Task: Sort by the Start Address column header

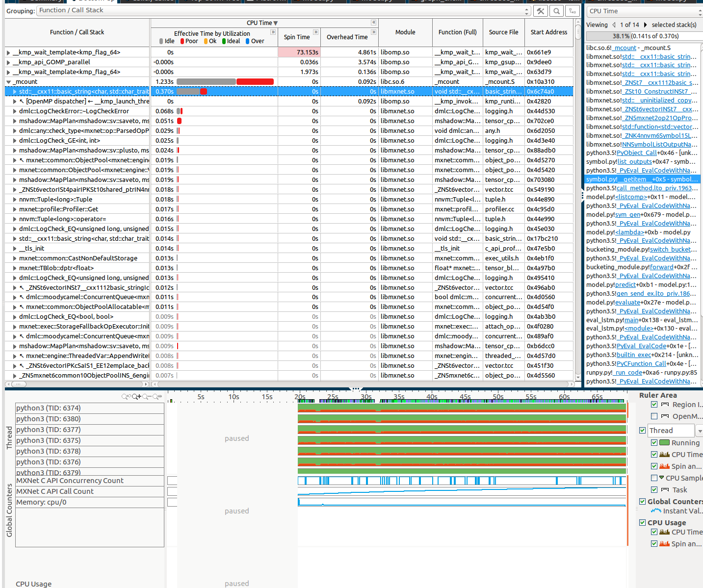Action: click(x=549, y=32)
